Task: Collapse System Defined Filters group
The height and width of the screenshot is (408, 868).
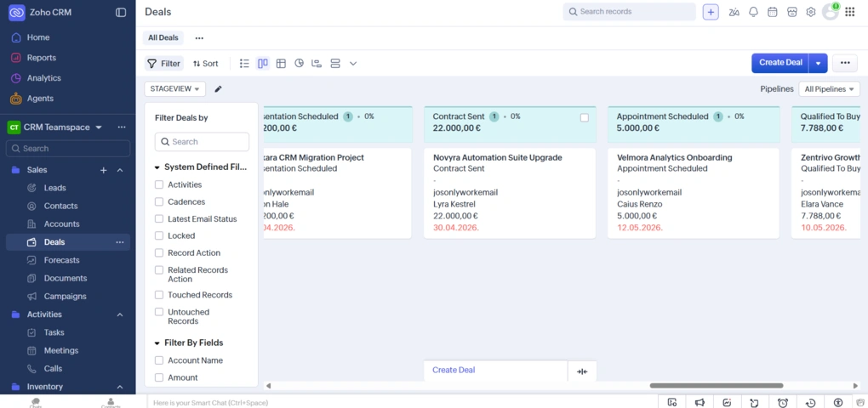Action: [x=157, y=167]
